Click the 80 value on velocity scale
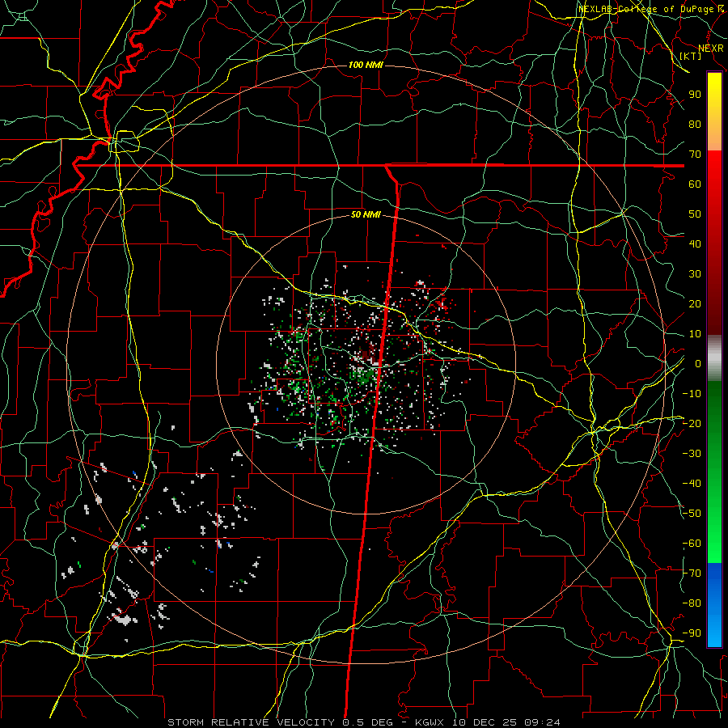 click(695, 124)
